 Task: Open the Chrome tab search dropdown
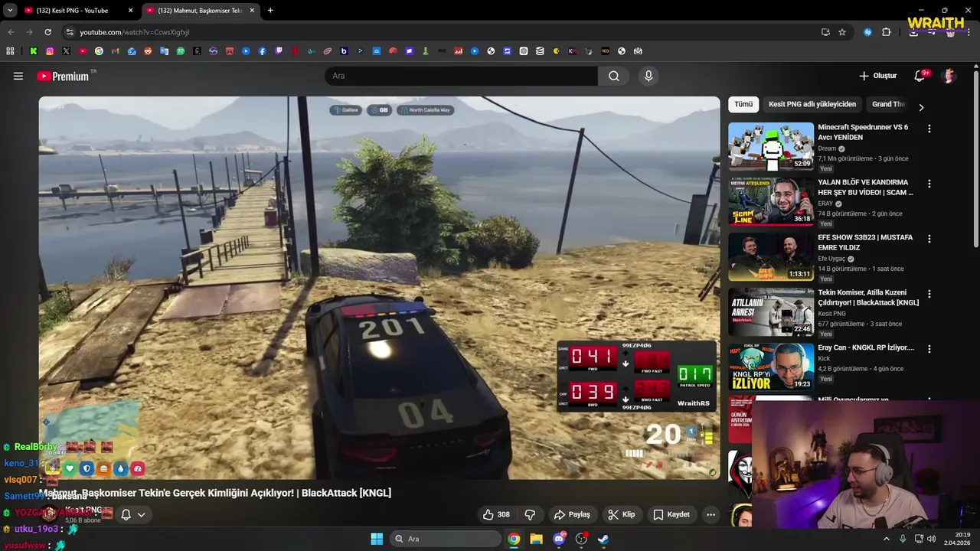[10, 11]
